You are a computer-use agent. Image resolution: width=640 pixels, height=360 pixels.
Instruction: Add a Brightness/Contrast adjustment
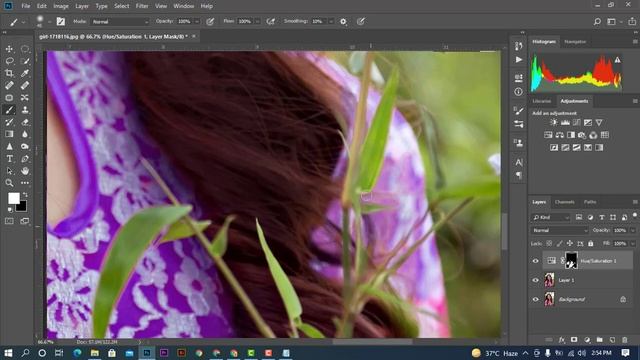click(x=554, y=122)
